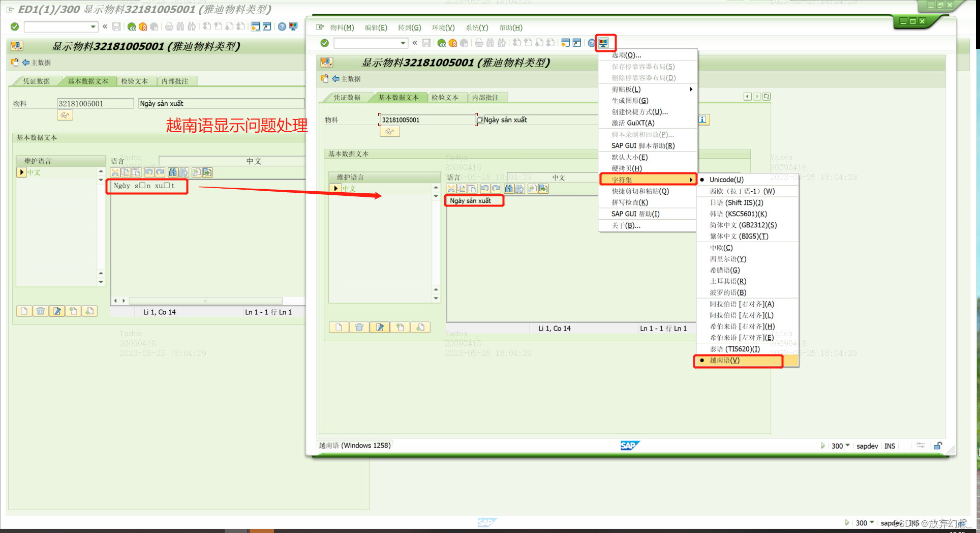Click the Delete trash icon in front window
The image size is (980, 533).
[x=359, y=327]
